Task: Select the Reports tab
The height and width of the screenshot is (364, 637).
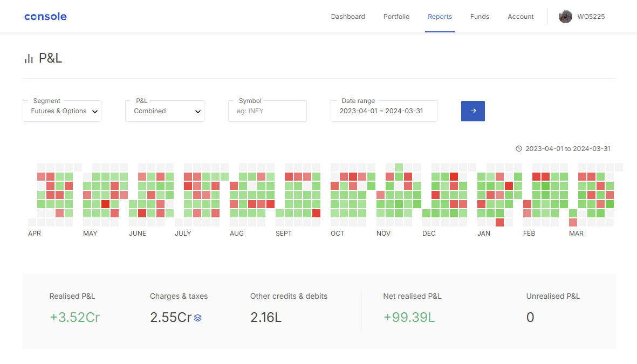Action: [440, 17]
